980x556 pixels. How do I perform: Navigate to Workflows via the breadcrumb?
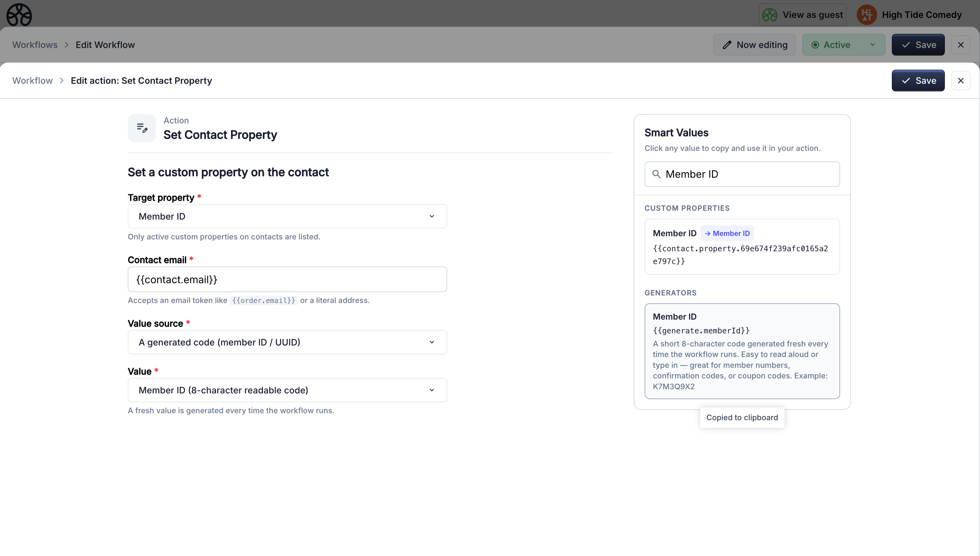pyautogui.click(x=34, y=45)
